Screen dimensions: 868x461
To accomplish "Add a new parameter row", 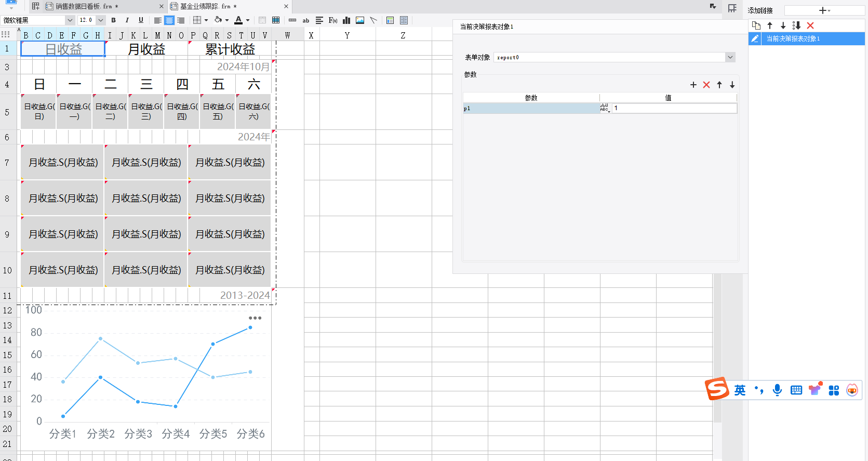I will coord(693,85).
